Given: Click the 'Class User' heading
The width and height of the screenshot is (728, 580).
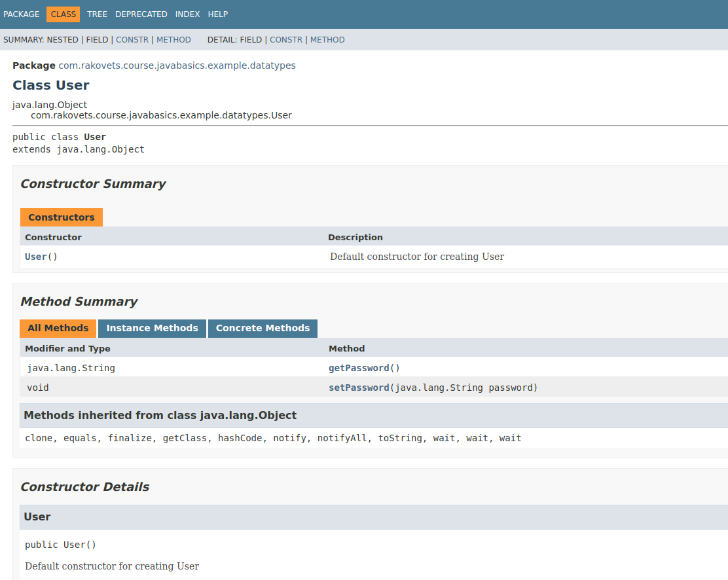Looking at the screenshot, I should pos(51,86).
